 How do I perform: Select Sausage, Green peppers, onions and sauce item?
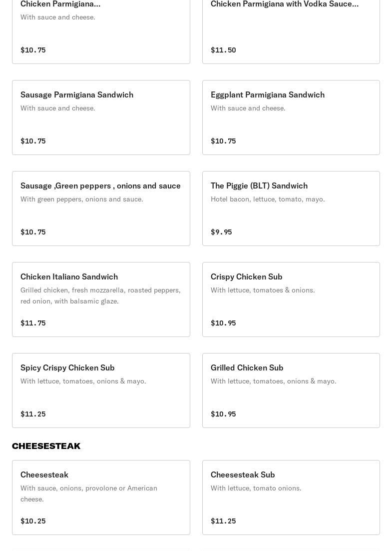pos(101,208)
